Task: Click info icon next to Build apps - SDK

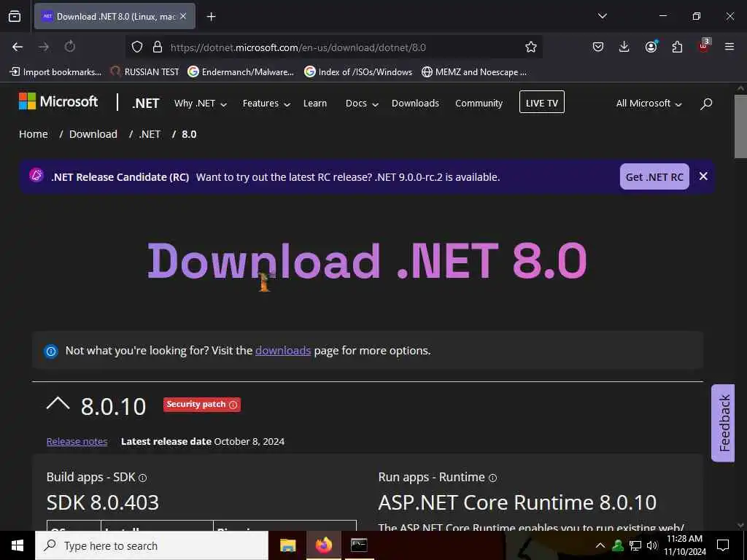Action: [142, 478]
